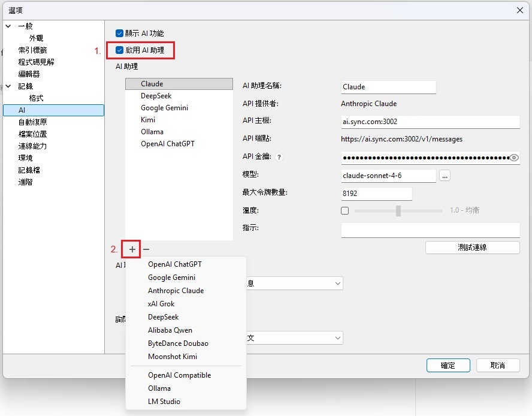Pick DeepSeek in the add-provider popup menu
The image size is (532, 416).
coord(163,317)
